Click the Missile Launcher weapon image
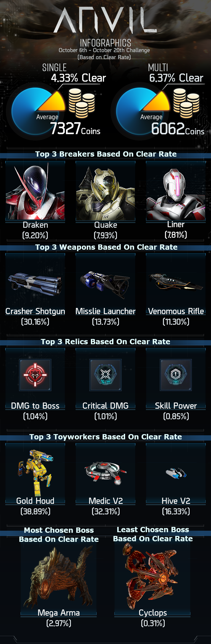This screenshot has width=211, height=644. click(x=105, y=284)
